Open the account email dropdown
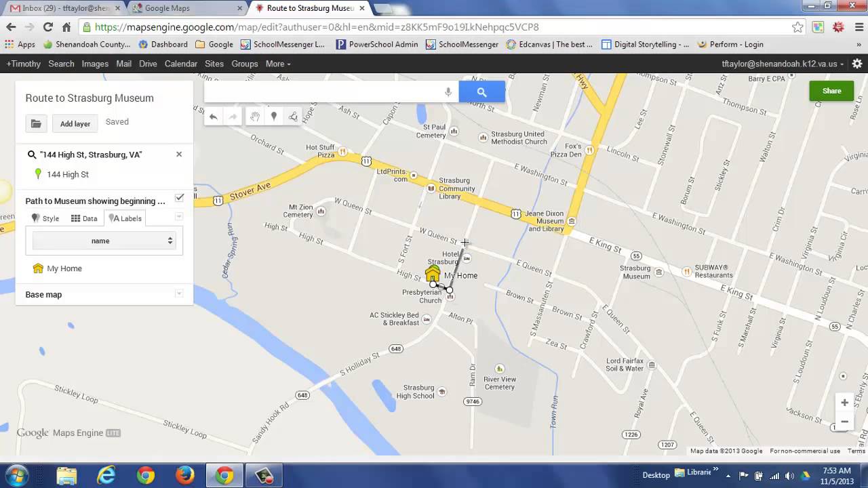This screenshot has height=488, width=868. pos(783,64)
